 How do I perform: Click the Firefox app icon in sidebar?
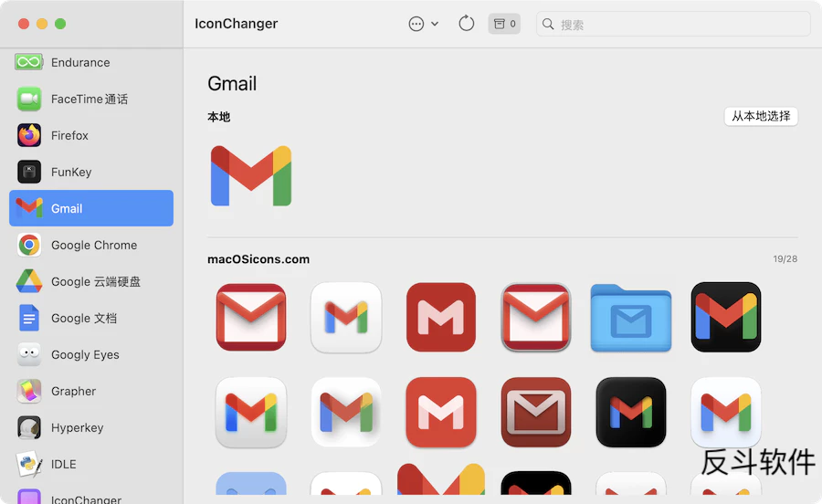coord(29,135)
